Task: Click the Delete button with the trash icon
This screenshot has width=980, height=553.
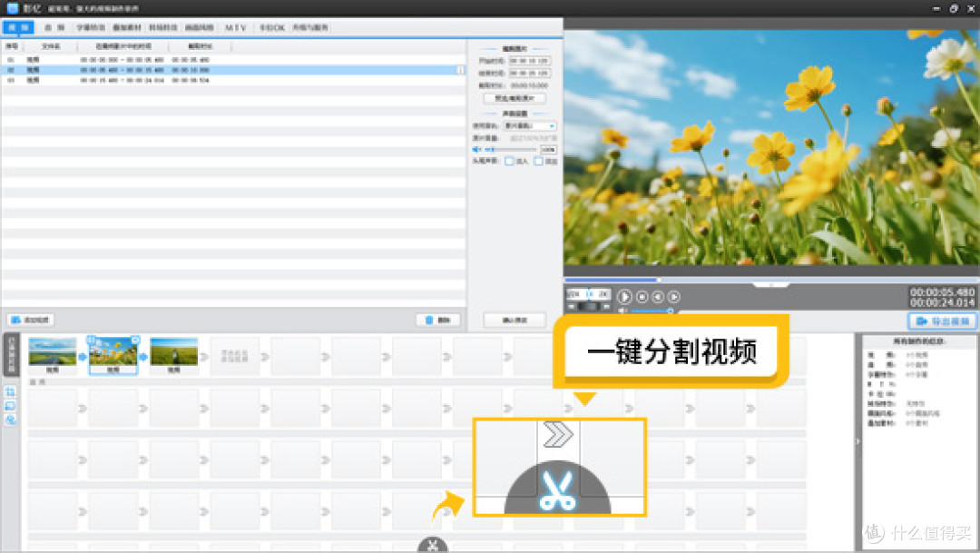Action: point(438,320)
